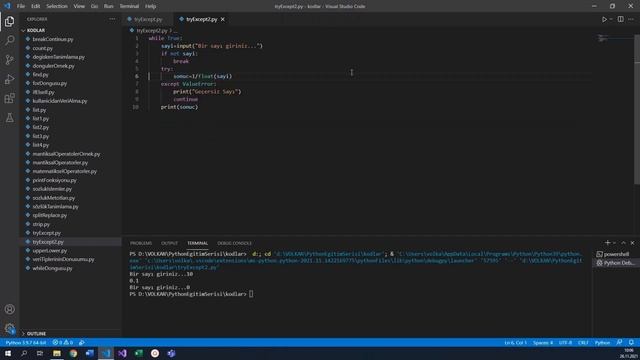This screenshot has width=640, height=360.
Task: Click the minimap code preview
Action: coord(603,38)
